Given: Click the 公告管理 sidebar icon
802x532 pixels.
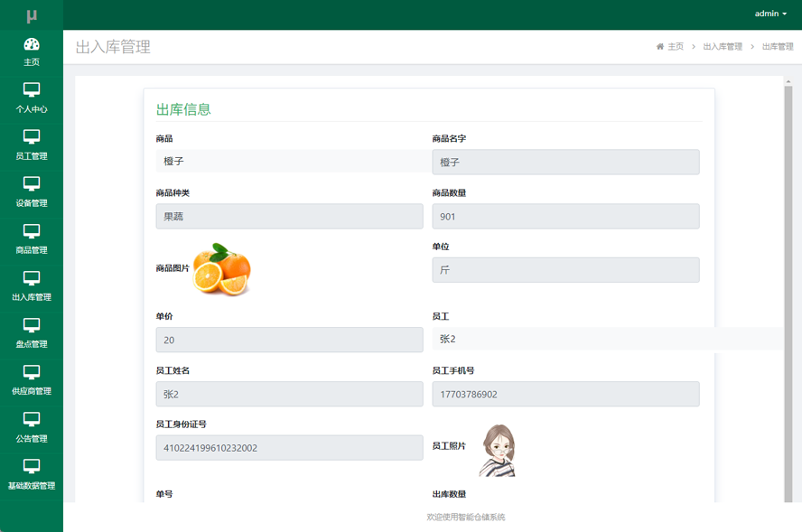Looking at the screenshot, I should pos(32,419).
